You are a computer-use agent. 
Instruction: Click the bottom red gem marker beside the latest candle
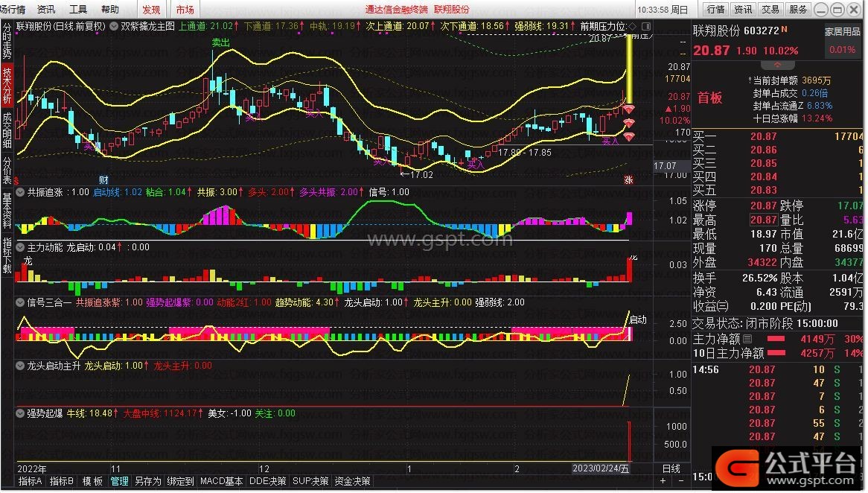tap(628, 136)
